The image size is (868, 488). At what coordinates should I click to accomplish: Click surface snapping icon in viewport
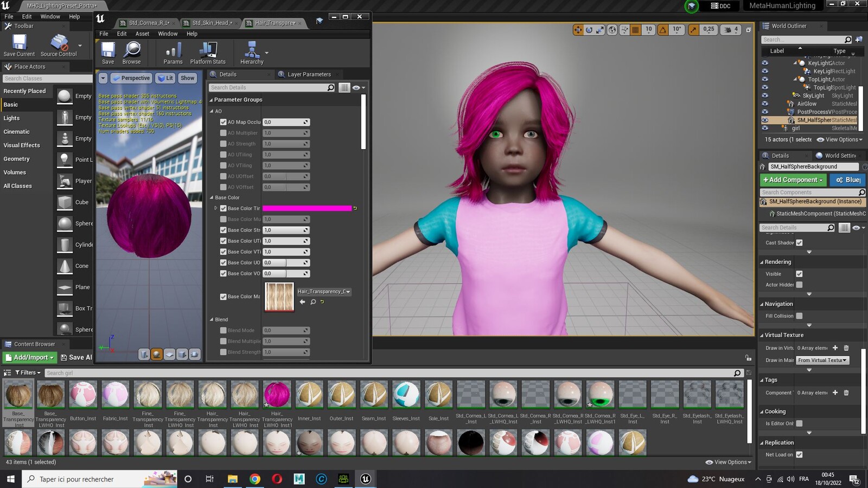(624, 30)
